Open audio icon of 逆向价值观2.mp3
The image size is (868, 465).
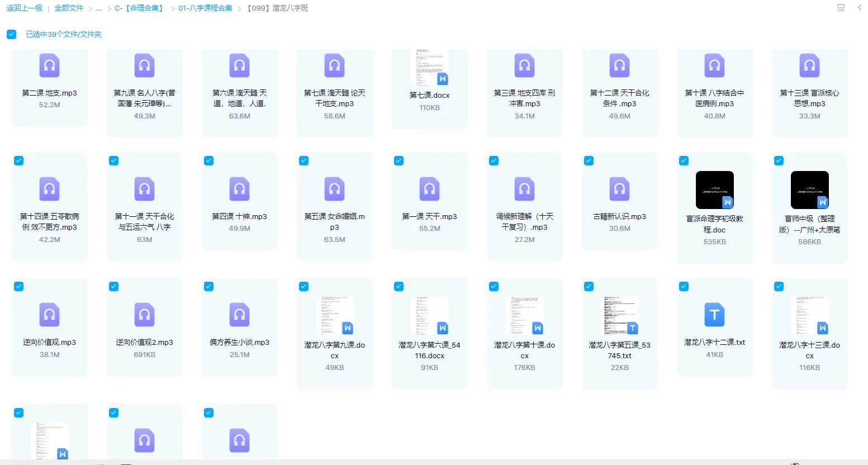[144, 315]
